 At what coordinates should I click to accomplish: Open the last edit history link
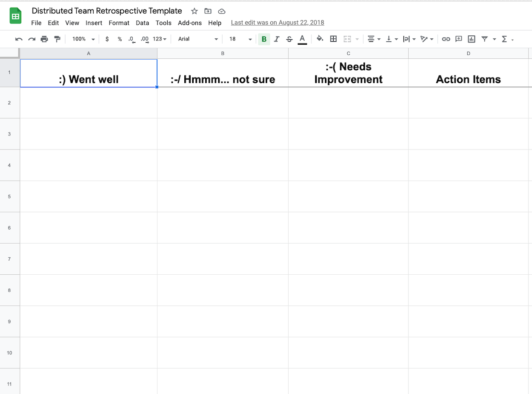point(277,23)
